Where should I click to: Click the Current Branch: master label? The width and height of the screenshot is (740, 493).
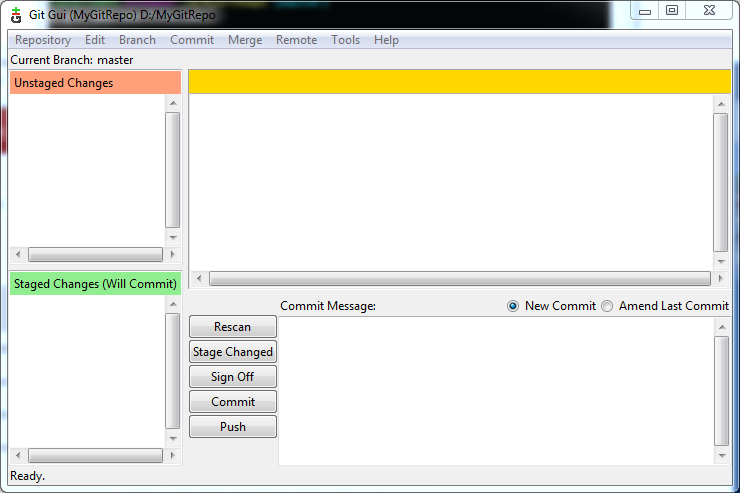(x=72, y=60)
